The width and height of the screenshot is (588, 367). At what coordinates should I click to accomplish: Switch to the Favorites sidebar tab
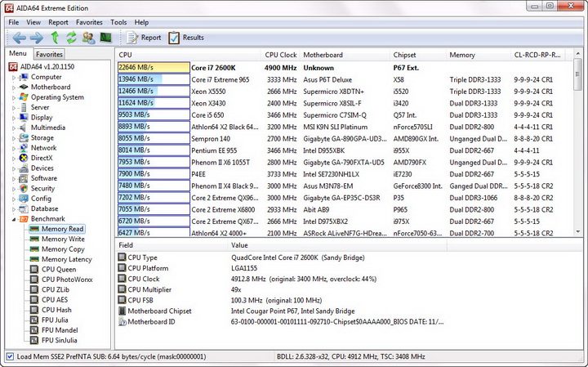(x=49, y=54)
